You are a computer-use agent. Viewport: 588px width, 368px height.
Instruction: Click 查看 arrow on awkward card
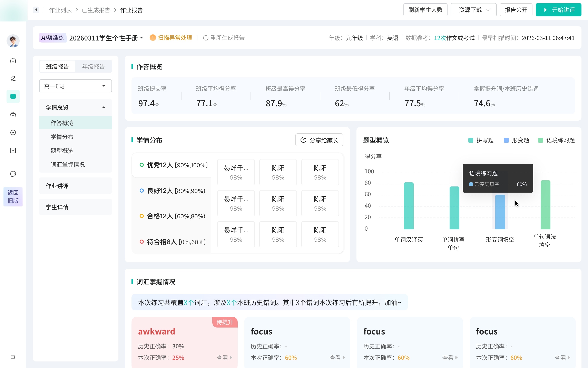tap(231, 358)
